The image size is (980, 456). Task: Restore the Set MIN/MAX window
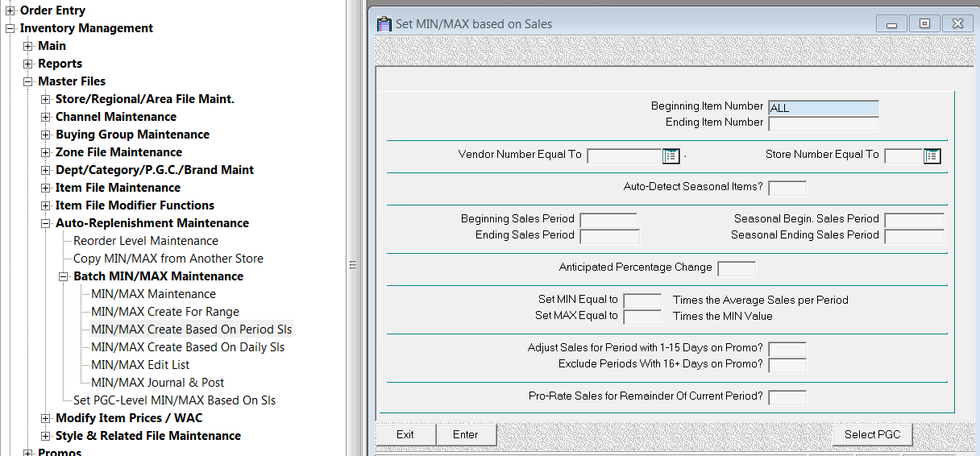924,23
